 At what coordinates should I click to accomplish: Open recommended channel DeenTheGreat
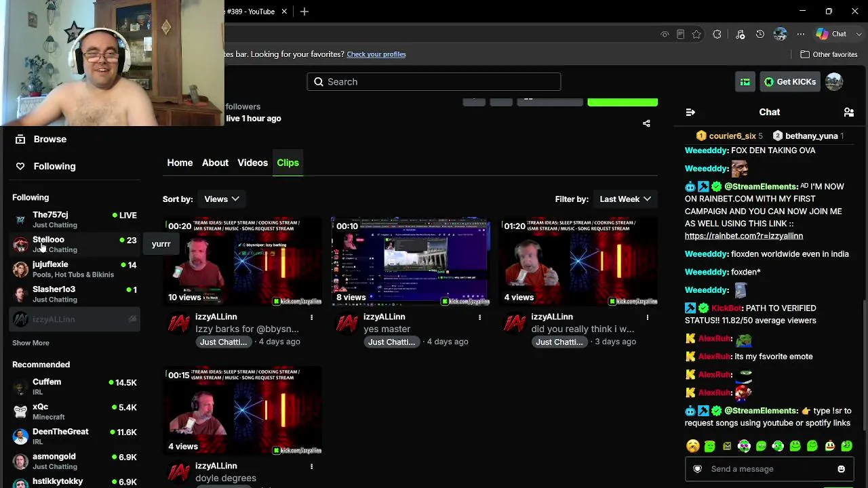tap(75, 436)
